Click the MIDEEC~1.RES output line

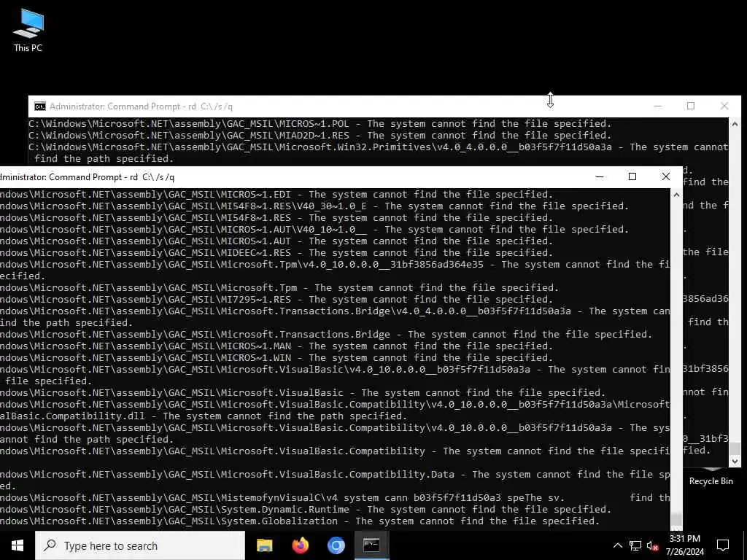click(276, 252)
